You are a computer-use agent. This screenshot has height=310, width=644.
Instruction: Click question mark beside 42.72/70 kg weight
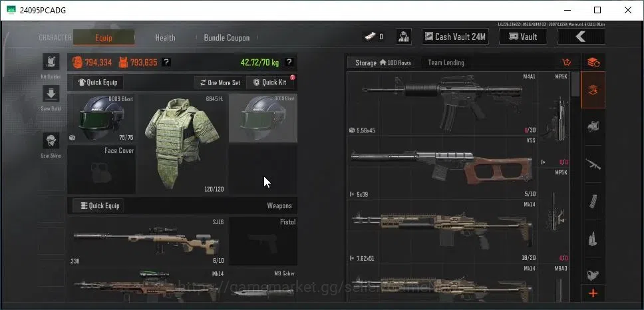tap(289, 63)
